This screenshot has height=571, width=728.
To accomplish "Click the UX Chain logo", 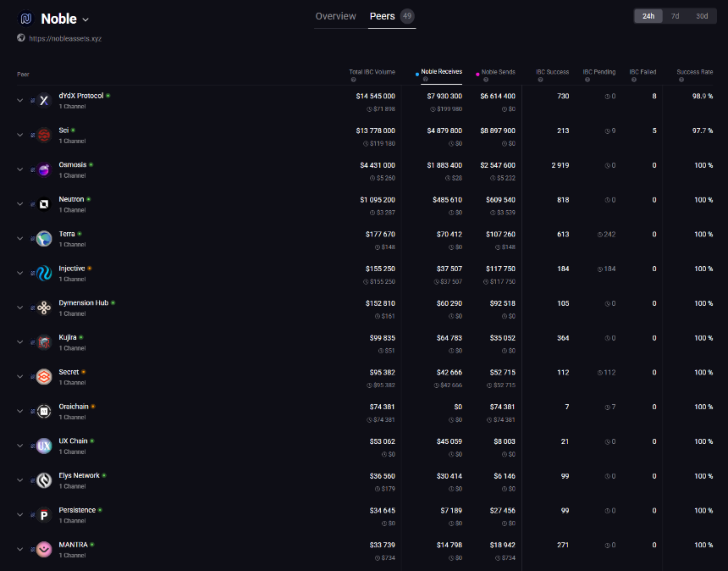I will click(x=44, y=446).
